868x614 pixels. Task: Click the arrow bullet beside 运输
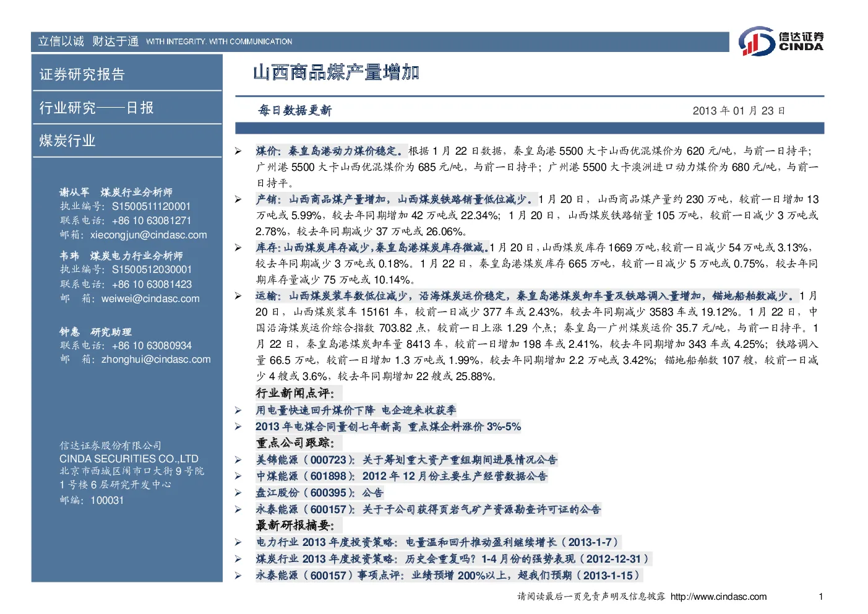click(238, 296)
